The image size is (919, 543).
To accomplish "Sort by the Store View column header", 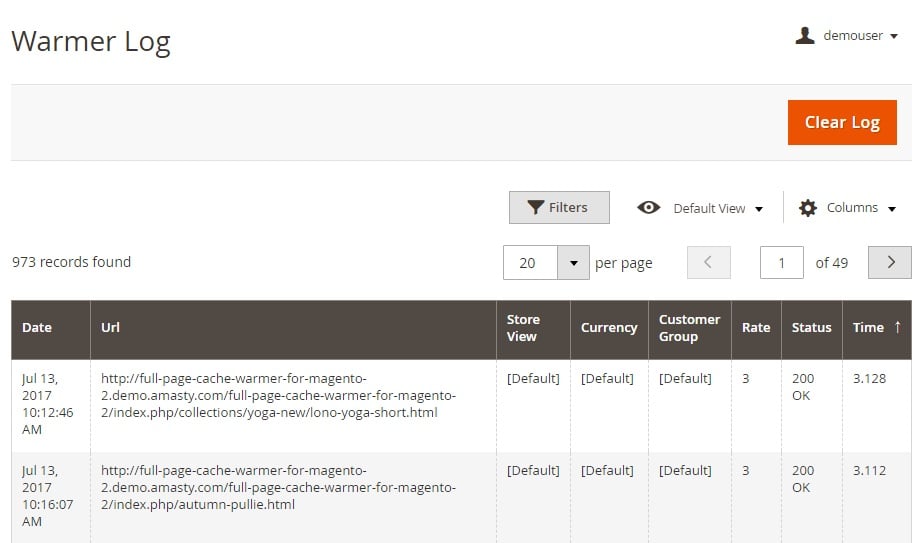I will click(533, 330).
